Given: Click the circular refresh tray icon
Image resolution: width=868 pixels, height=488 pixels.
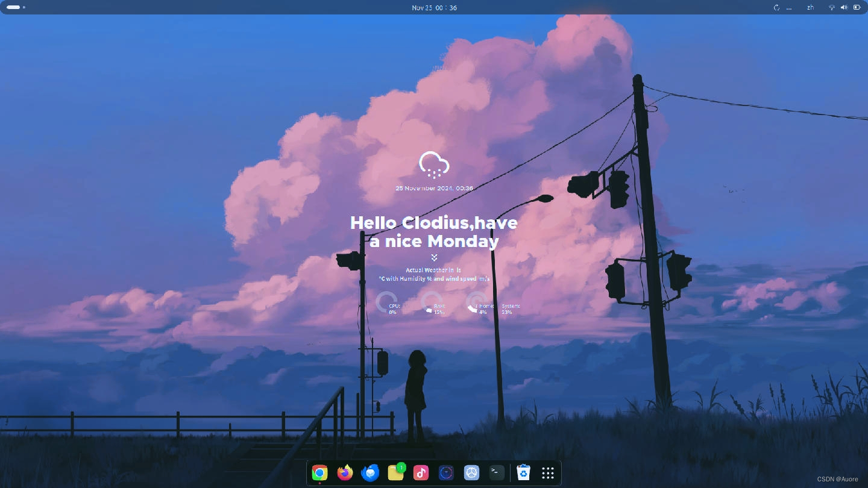Looking at the screenshot, I should pyautogui.click(x=776, y=7).
